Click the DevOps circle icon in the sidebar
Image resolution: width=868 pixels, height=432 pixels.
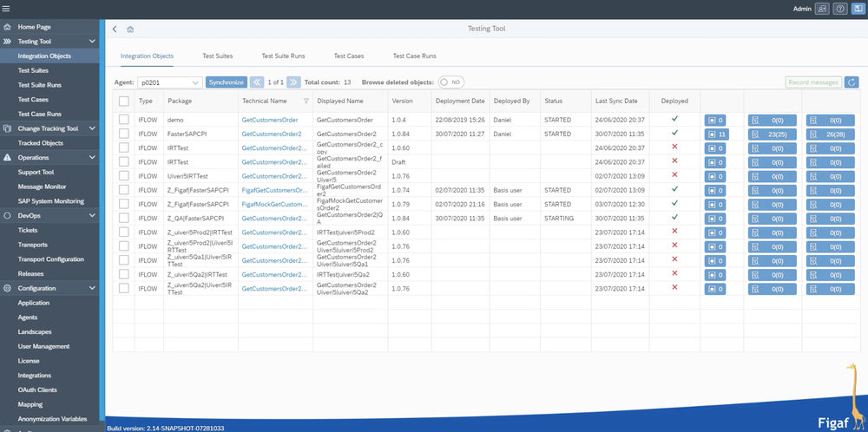click(x=7, y=216)
